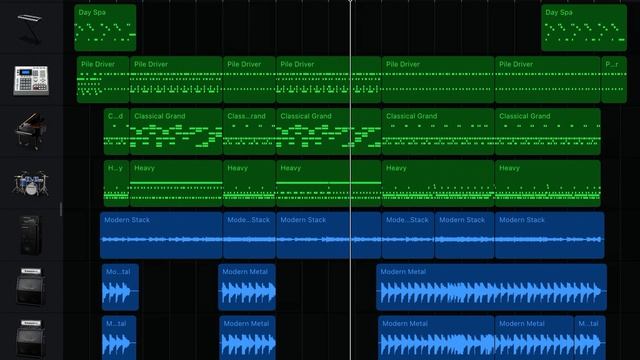This screenshot has height=360, width=640.
Task: Select the fifth Heavy drum region
Action: pos(438,183)
